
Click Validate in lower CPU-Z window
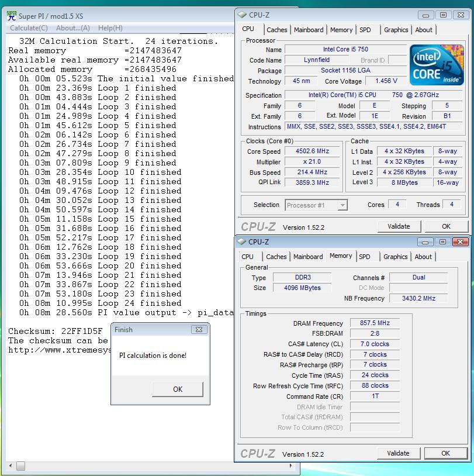click(x=398, y=453)
